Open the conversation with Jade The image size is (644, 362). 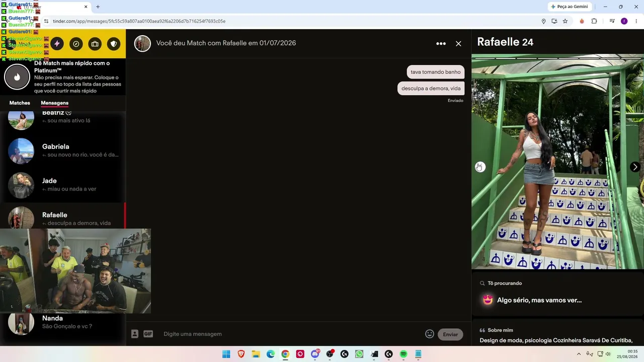click(63, 185)
